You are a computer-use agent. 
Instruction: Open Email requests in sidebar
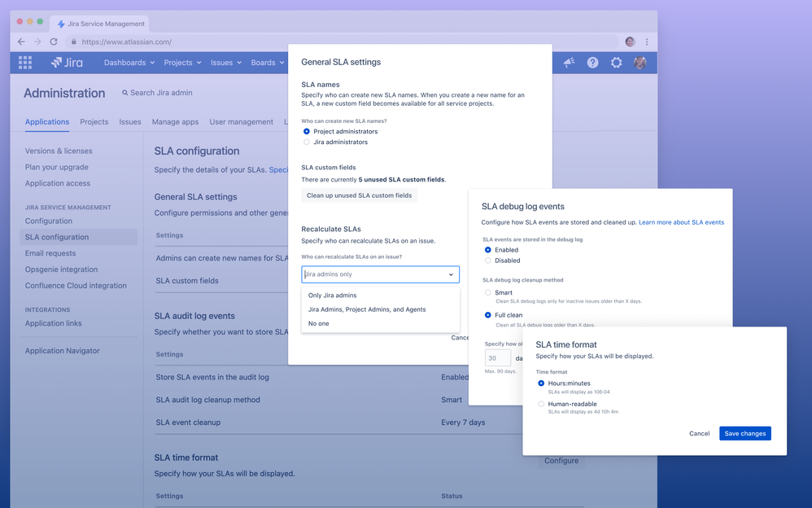coord(50,253)
